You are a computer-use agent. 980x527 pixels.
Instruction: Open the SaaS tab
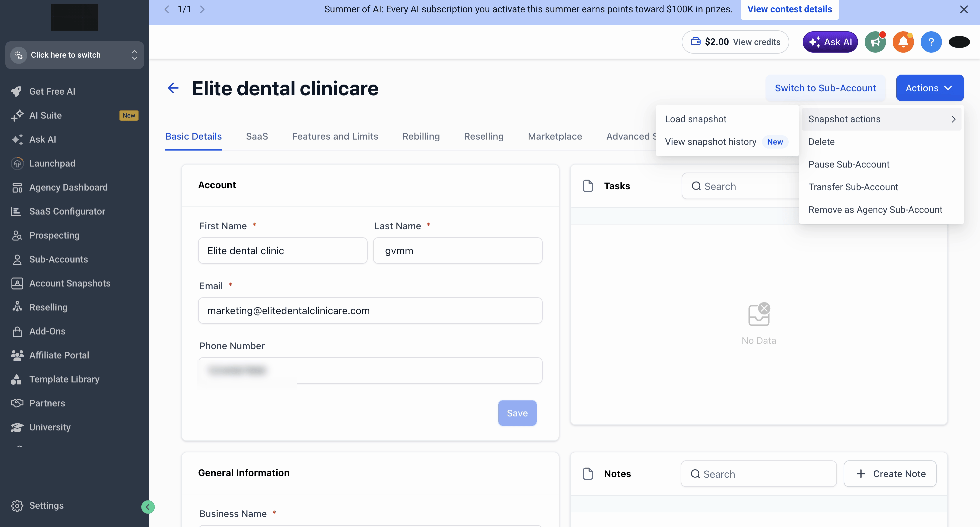(x=257, y=136)
